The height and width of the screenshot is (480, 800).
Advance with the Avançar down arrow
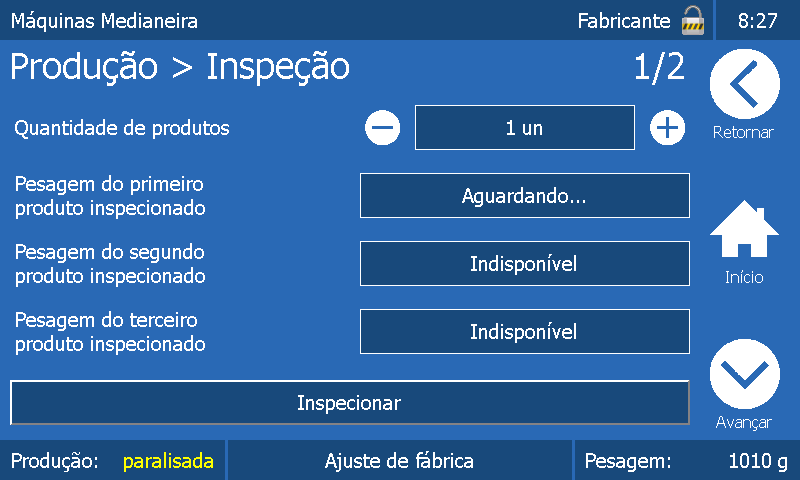pos(744,374)
